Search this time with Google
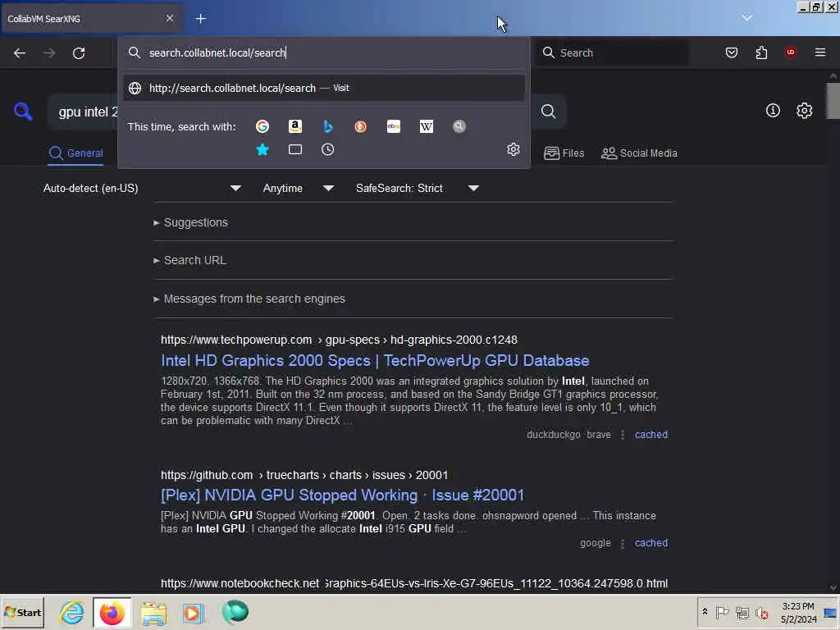 coord(262,126)
